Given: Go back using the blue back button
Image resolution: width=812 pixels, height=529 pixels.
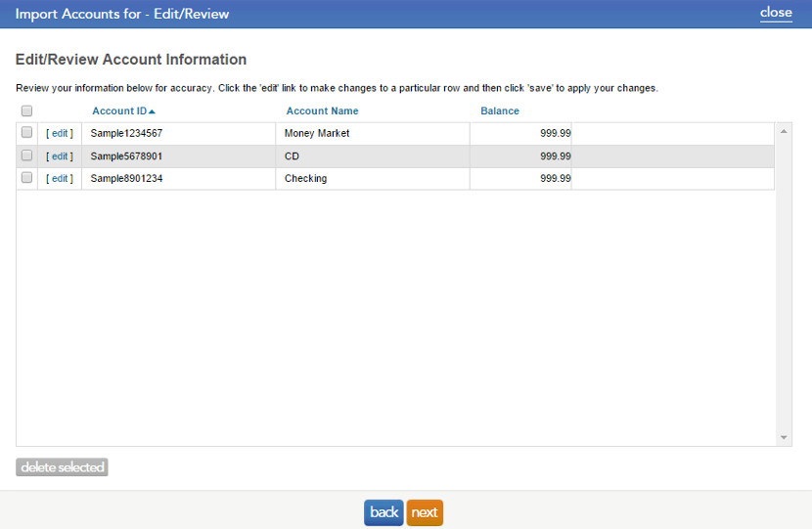Looking at the screenshot, I should (x=383, y=512).
